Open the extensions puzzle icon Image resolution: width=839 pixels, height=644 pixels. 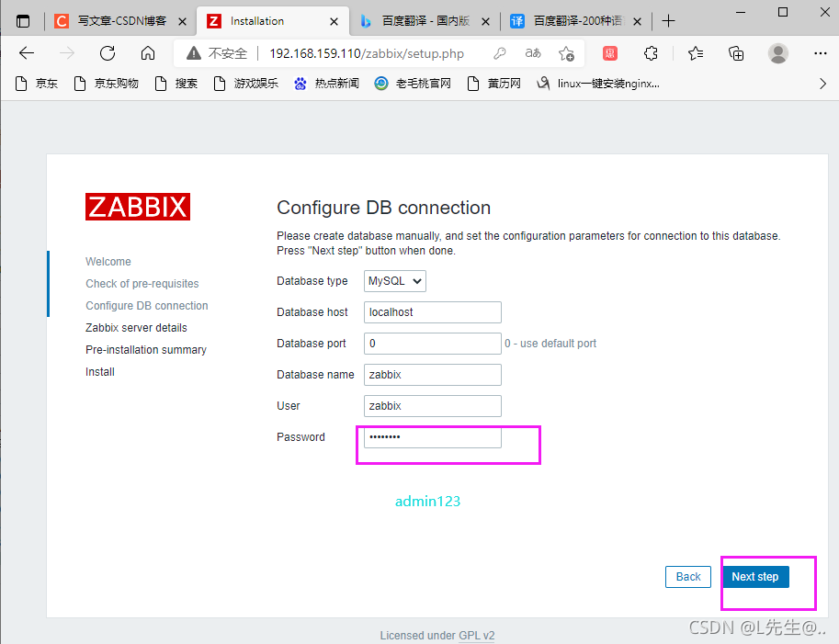651,53
